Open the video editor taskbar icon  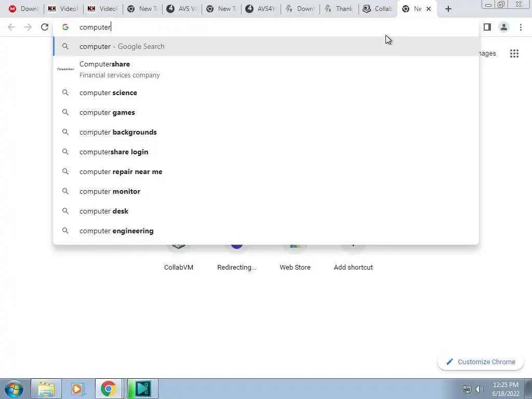[143, 389]
